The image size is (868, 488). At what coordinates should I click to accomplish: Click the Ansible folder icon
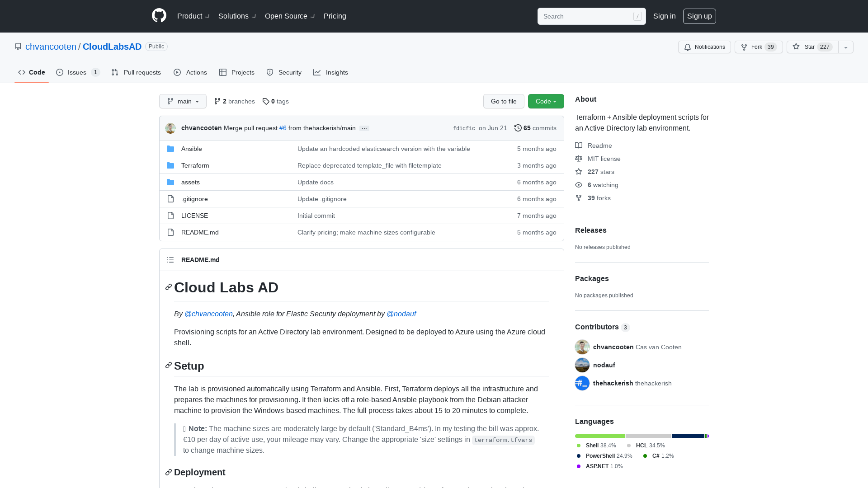point(170,149)
